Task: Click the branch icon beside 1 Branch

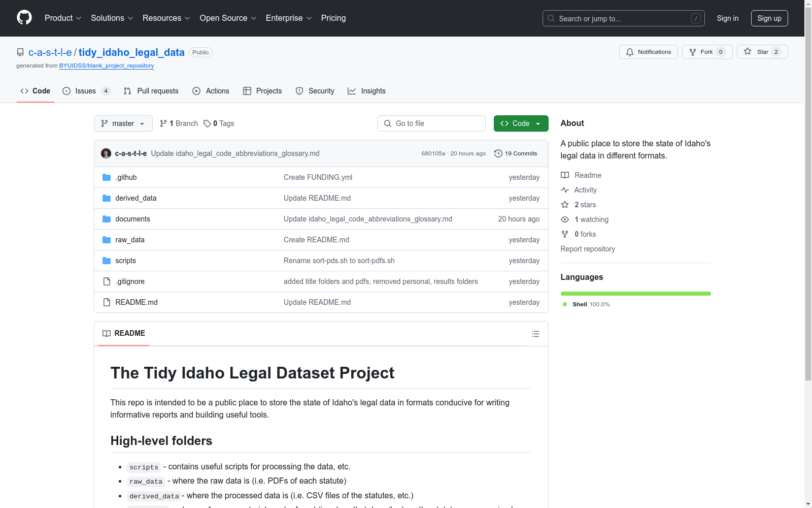Action: tap(163, 123)
